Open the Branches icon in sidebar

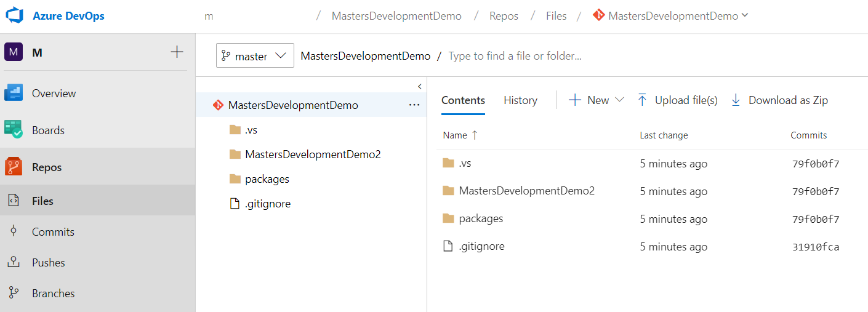point(13,293)
